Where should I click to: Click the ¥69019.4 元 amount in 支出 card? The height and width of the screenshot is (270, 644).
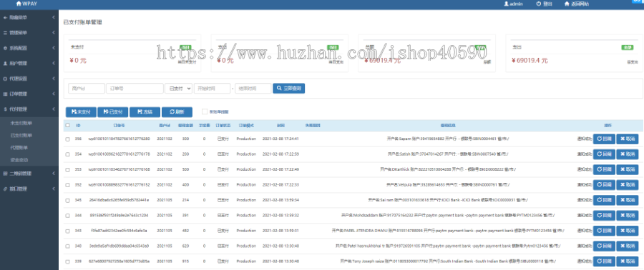530,61
